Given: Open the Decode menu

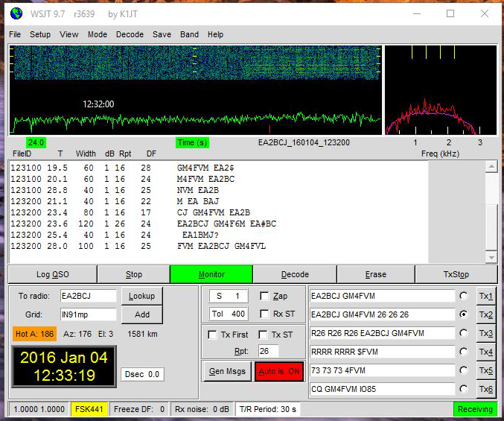Looking at the screenshot, I should (130, 34).
